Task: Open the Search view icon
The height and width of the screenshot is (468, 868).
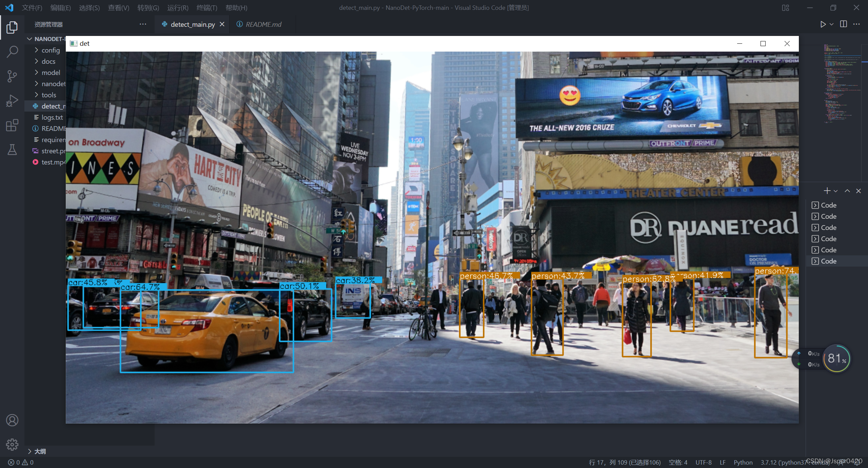Action: [12, 52]
